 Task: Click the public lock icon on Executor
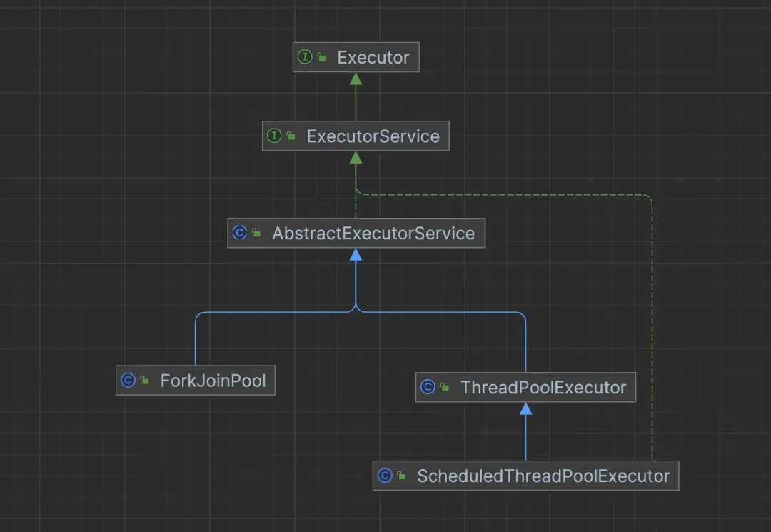point(321,57)
